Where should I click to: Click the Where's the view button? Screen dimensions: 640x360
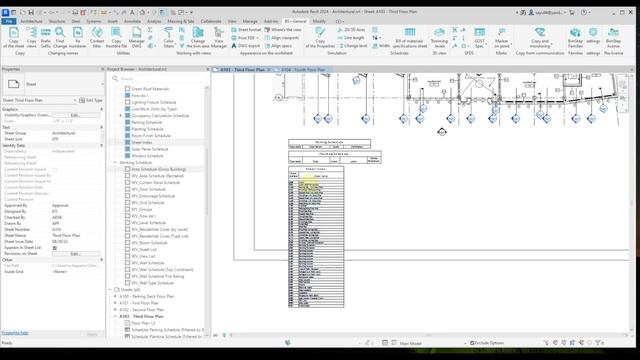282,30
